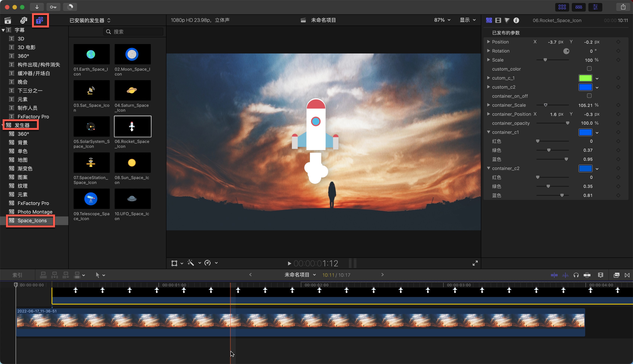
Task: Enable the custom_color checkbox
Action: (x=589, y=69)
